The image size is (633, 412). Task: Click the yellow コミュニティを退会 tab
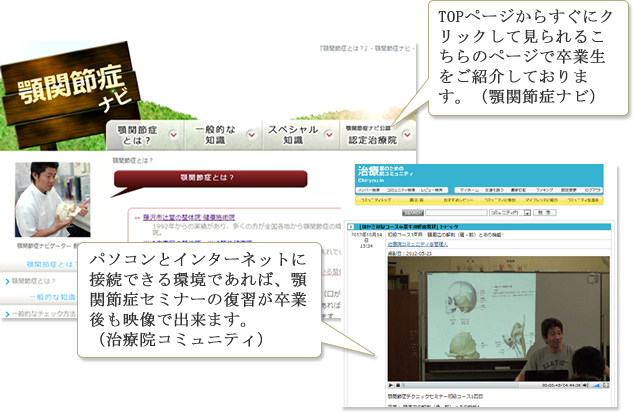[x=583, y=200]
